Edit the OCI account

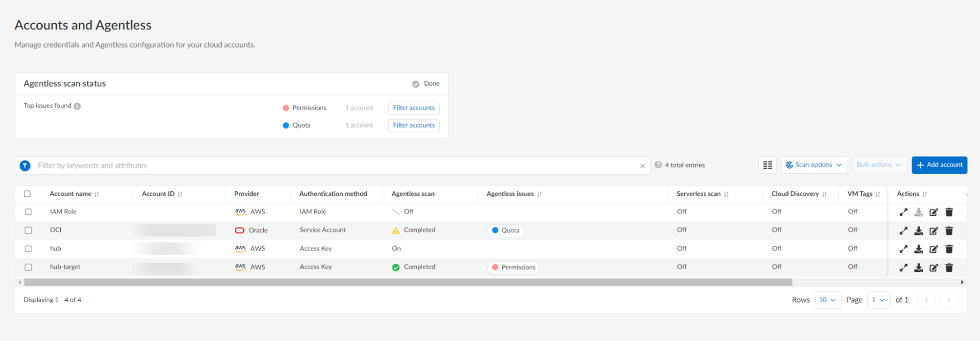(934, 231)
